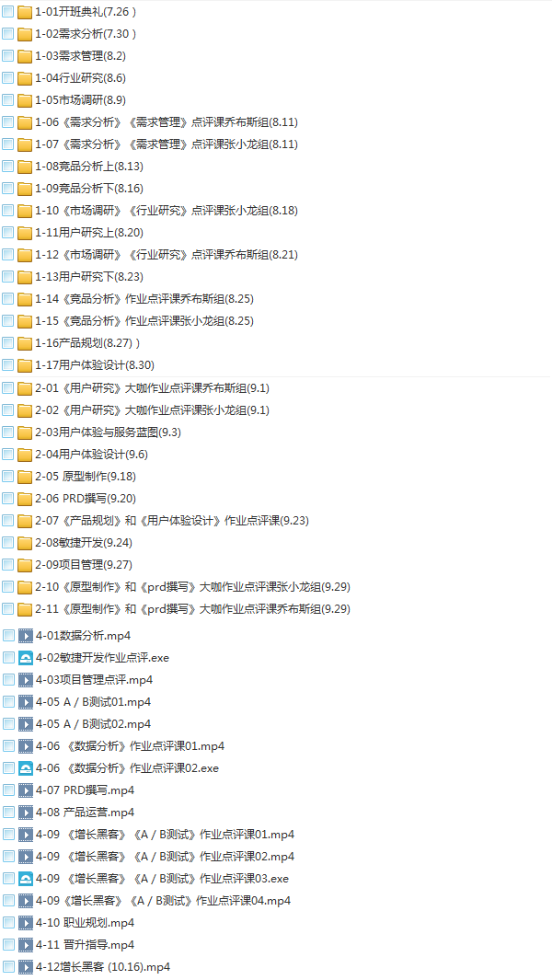552x980 pixels.
Task: Tick the checkbox for 4-03项目管理点评.mp4
Action: (x=8, y=679)
